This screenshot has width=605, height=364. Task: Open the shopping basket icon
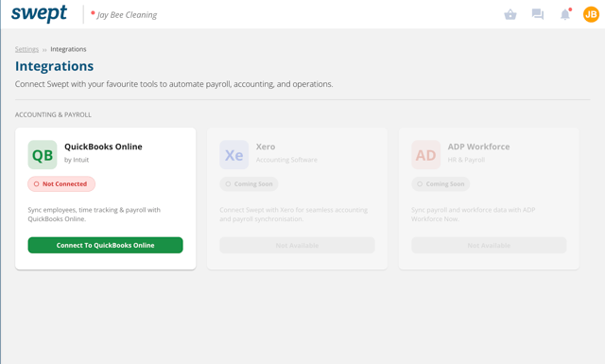coord(510,15)
